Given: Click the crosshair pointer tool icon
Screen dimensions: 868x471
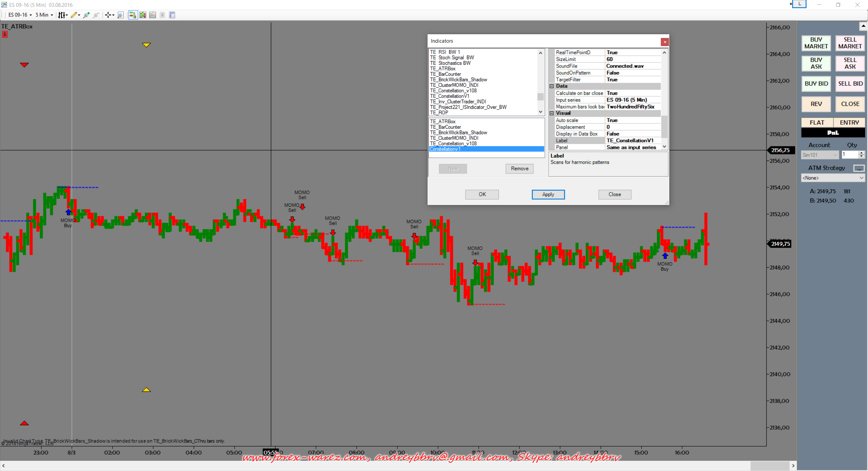Looking at the screenshot, I should click(108, 15).
